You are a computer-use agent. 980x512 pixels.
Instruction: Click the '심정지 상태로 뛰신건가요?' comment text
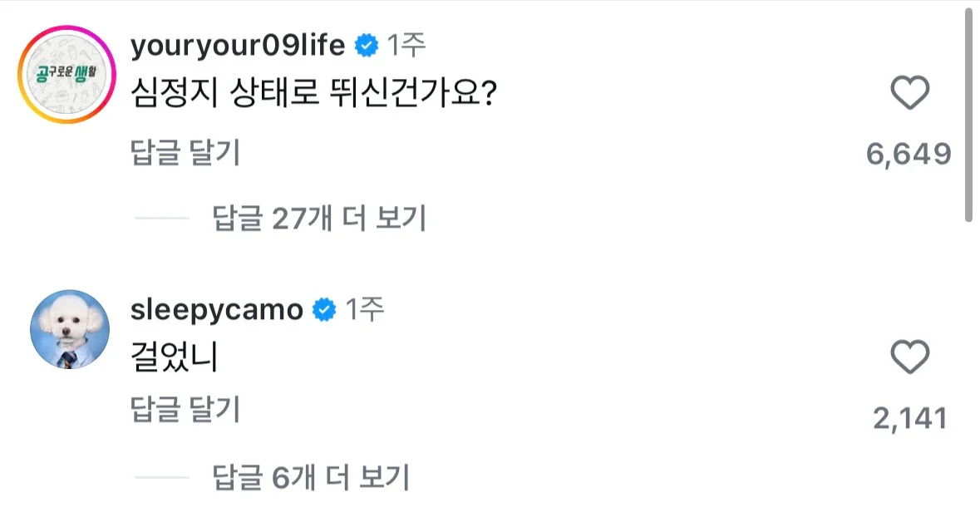point(314,96)
